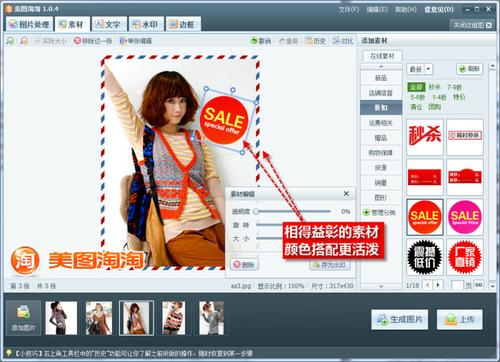
Task: Click the 透明度 transparency slider handle
Action: pyautogui.click(x=256, y=211)
